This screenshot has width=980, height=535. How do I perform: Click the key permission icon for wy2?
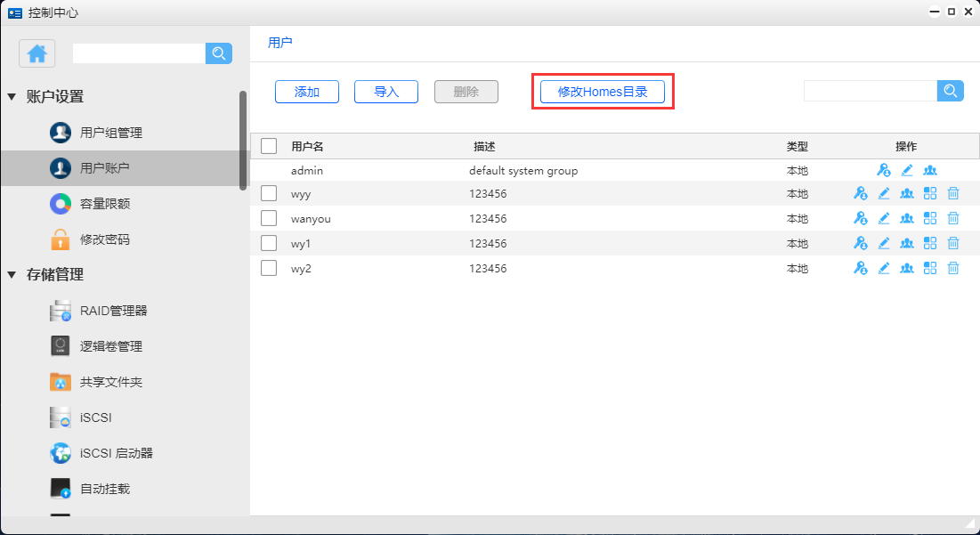click(x=860, y=268)
